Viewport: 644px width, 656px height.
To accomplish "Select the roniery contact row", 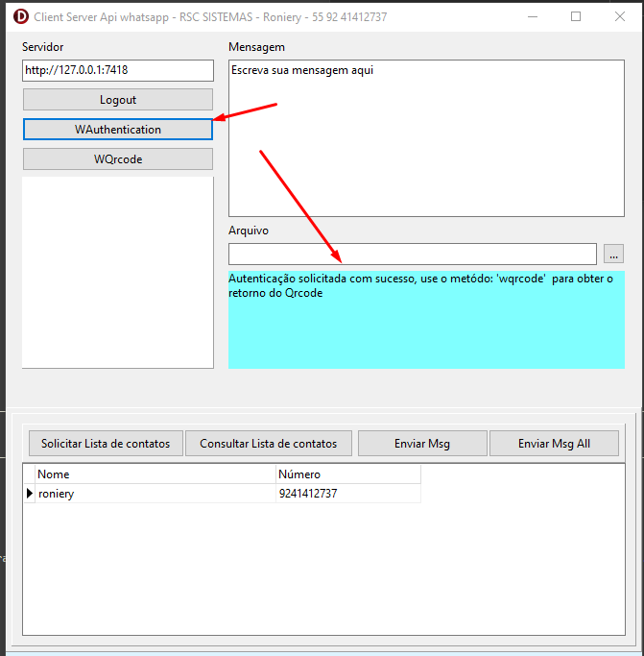I will (154, 494).
